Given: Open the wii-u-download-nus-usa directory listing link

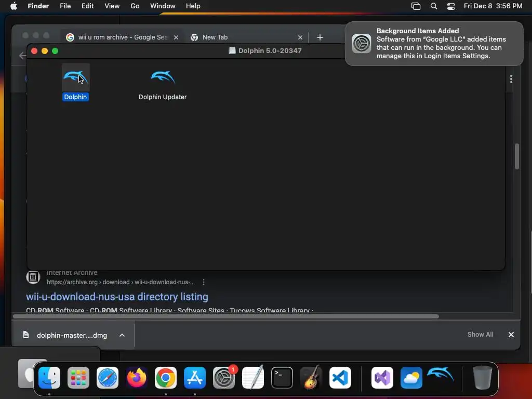Looking at the screenshot, I should (117, 297).
